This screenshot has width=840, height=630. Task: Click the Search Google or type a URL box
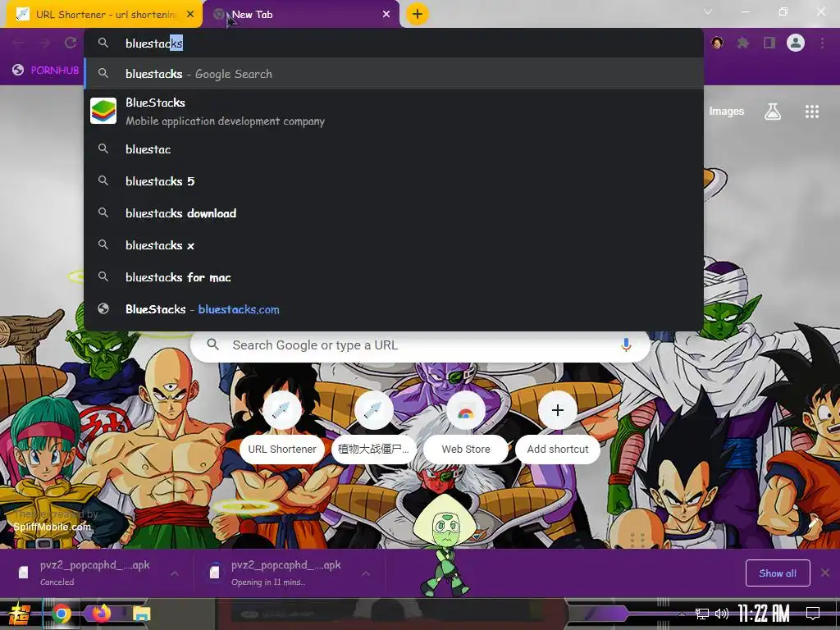click(420, 345)
